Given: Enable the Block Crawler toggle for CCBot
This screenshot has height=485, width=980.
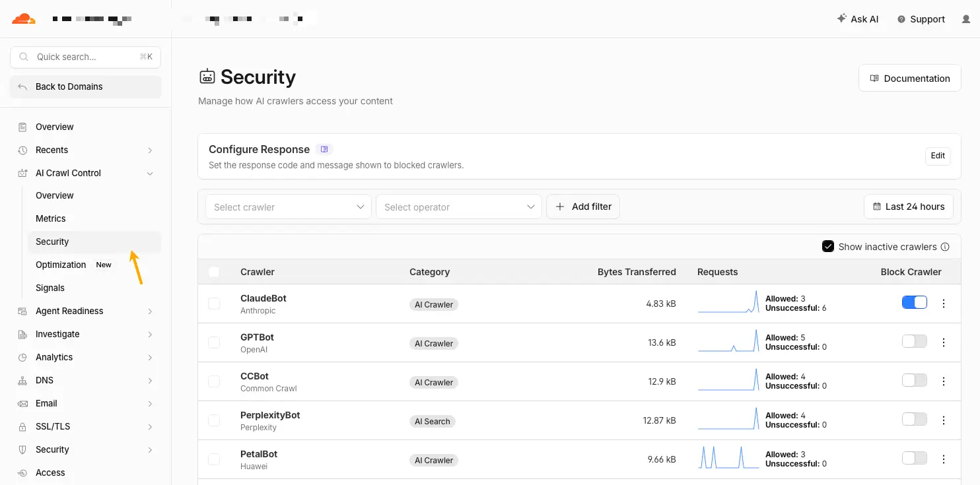Looking at the screenshot, I should tap(915, 381).
